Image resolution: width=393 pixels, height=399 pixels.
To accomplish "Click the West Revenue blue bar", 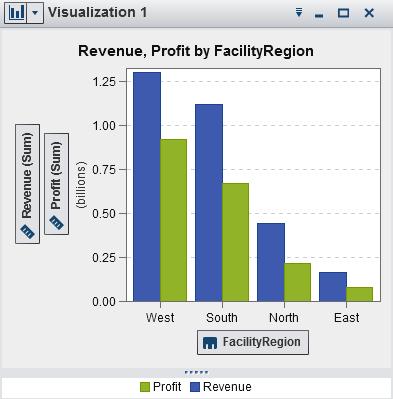I will point(147,187).
